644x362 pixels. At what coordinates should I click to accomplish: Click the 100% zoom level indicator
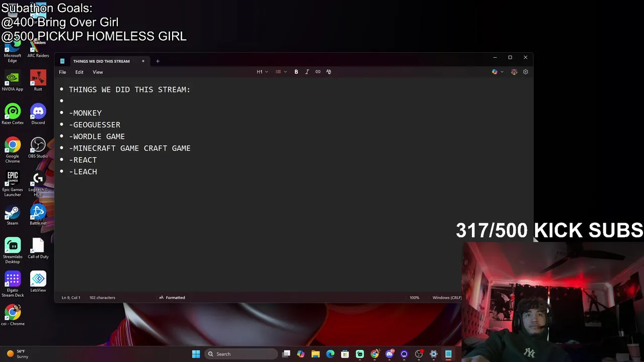[414, 298]
